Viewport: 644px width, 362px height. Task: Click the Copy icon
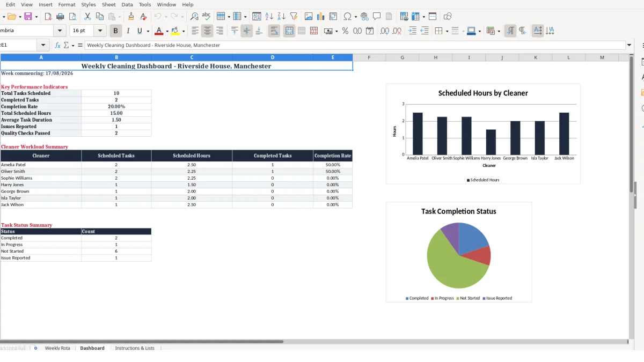(x=99, y=17)
